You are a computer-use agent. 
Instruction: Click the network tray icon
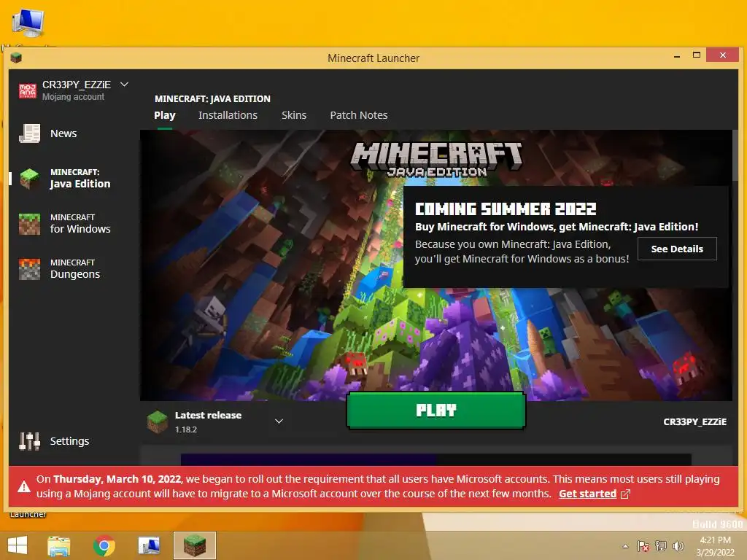tap(661, 546)
